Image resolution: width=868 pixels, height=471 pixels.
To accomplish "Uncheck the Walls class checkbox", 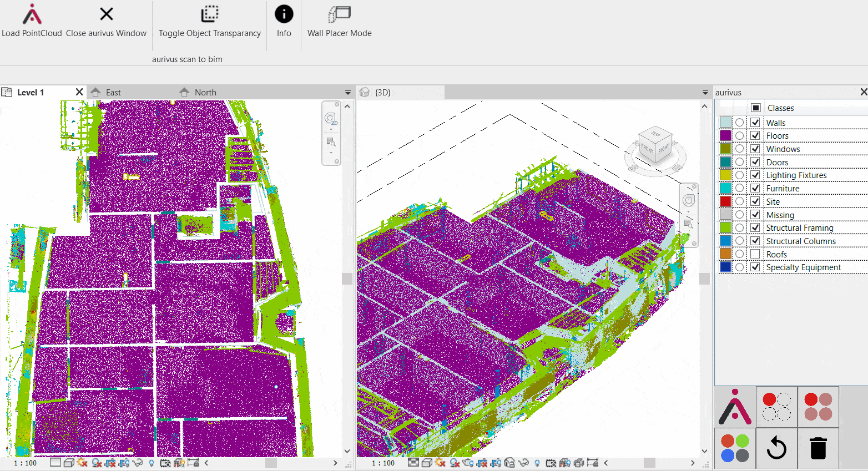I will click(x=755, y=123).
